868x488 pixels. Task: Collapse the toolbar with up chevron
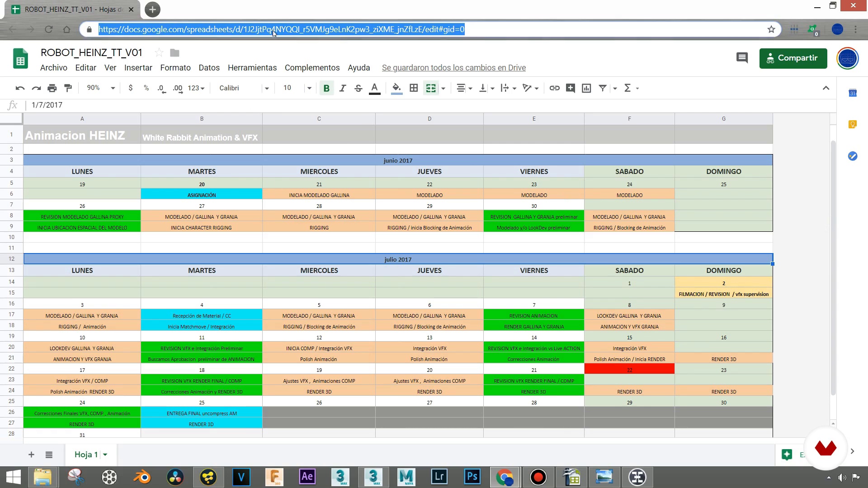[826, 88]
